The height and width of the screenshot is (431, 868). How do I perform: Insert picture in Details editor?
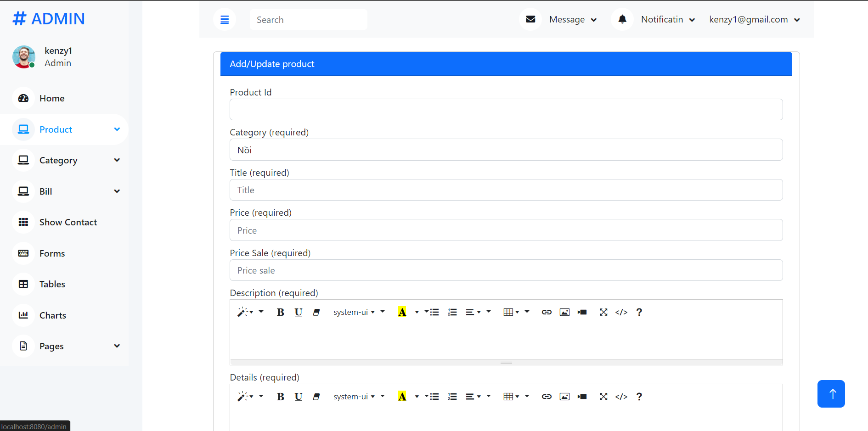tap(564, 397)
